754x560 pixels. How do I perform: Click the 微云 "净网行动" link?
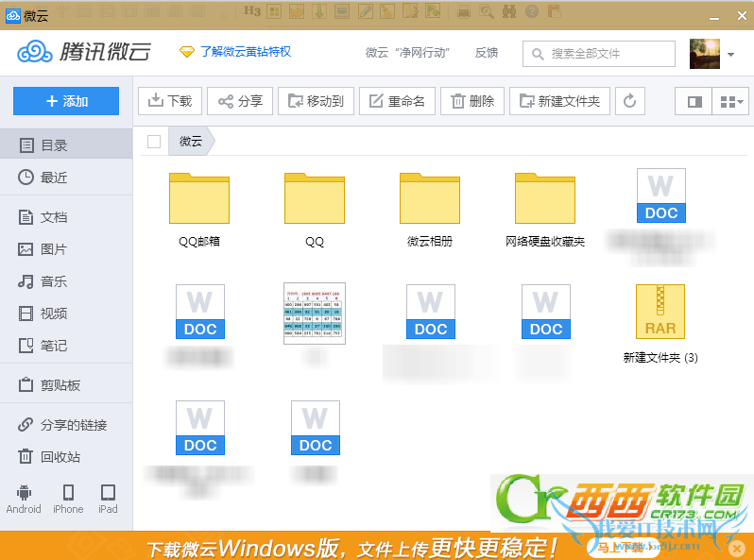tap(407, 52)
